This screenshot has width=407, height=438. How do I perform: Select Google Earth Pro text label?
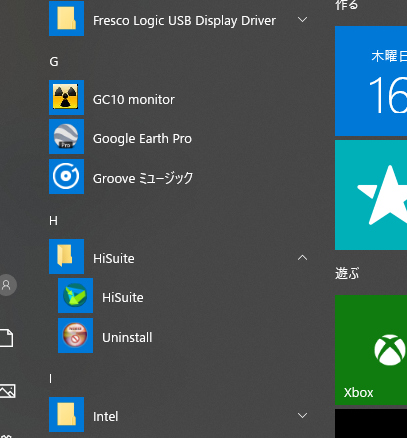tap(142, 139)
